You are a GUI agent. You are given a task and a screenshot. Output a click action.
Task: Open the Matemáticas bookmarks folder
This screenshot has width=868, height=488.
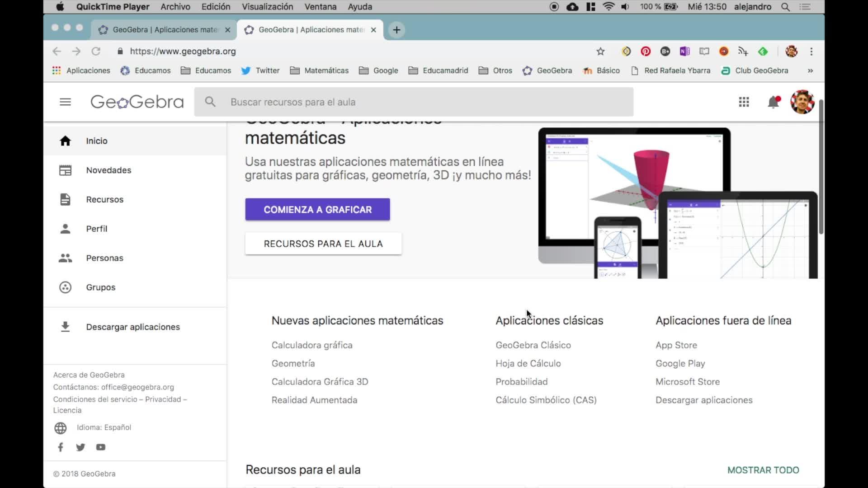(x=319, y=70)
